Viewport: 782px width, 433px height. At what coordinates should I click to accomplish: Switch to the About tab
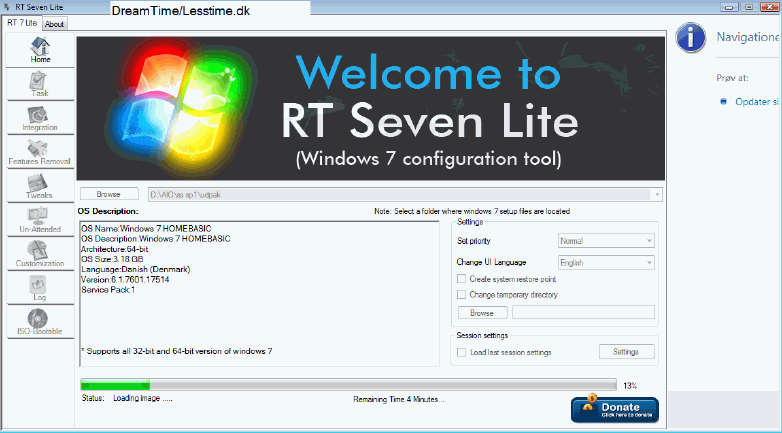pos(54,24)
